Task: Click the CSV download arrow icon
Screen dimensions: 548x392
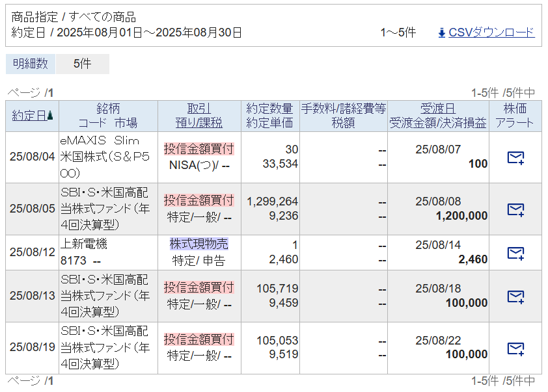Action: click(x=442, y=33)
